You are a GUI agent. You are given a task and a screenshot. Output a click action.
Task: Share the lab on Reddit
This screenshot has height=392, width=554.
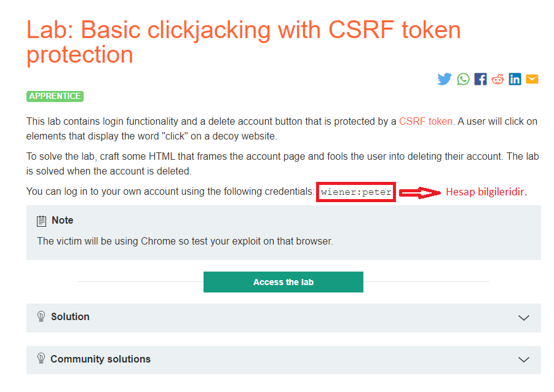click(497, 79)
